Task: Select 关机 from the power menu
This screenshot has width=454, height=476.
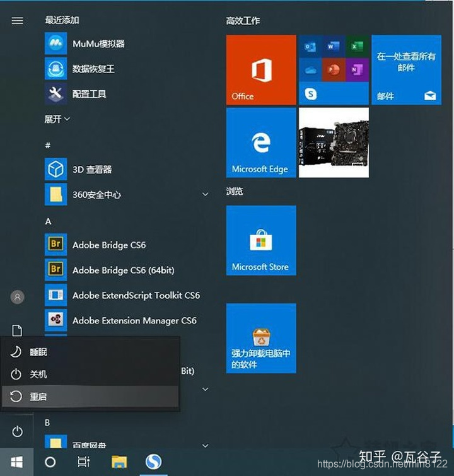Action: click(90, 374)
